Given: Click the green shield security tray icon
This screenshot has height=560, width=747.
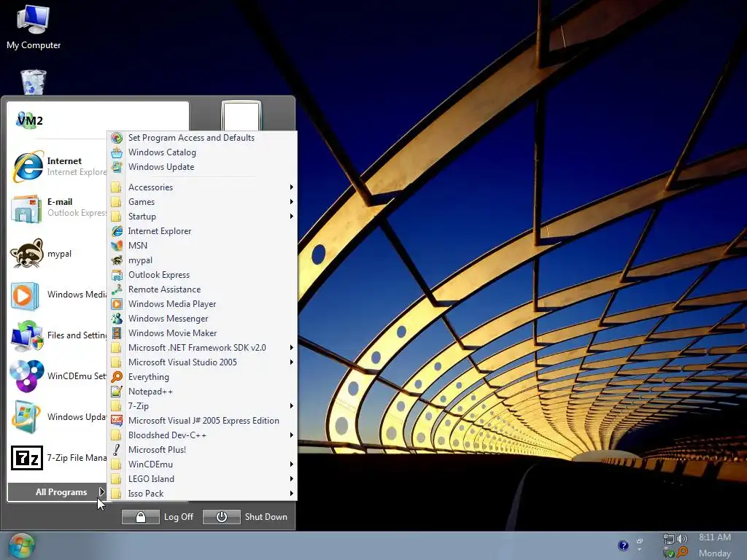Looking at the screenshot, I should (669, 553).
